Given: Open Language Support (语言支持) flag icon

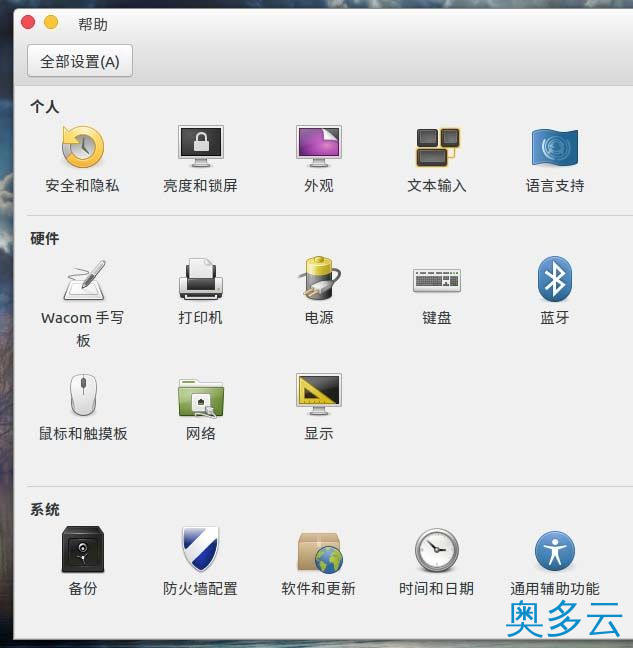Looking at the screenshot, I should tap(555, 147).
